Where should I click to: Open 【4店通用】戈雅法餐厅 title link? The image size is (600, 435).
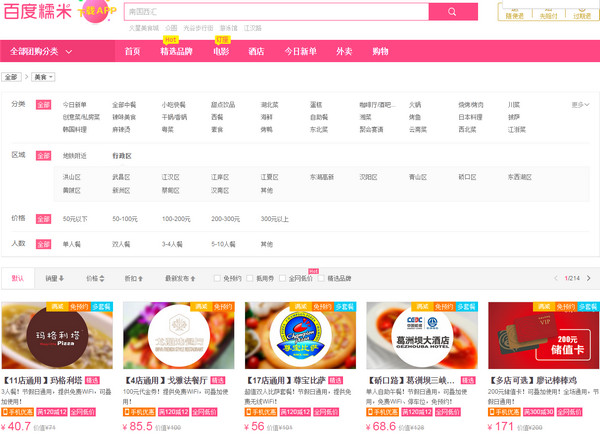(166, 380)
